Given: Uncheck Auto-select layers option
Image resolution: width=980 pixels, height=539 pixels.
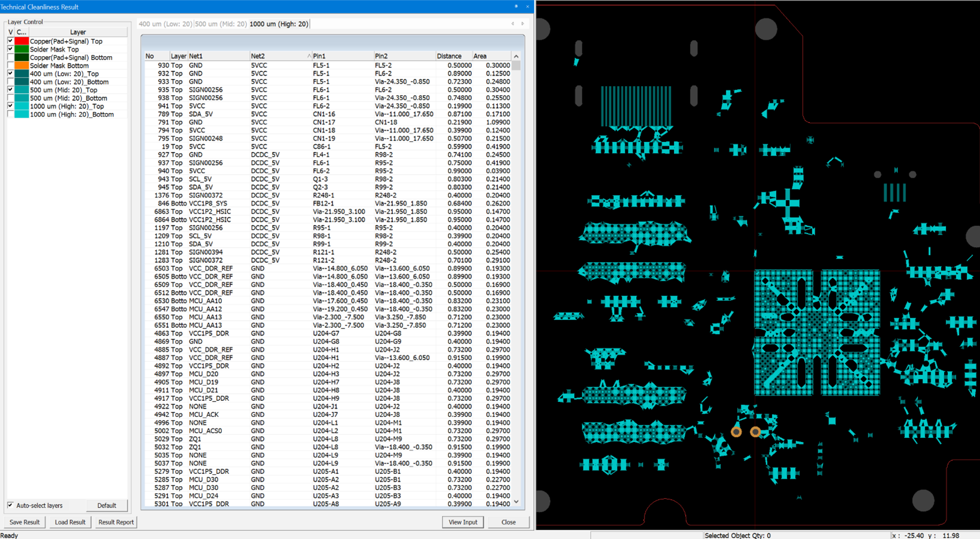Looking at the screenshot, I should 10,505.
